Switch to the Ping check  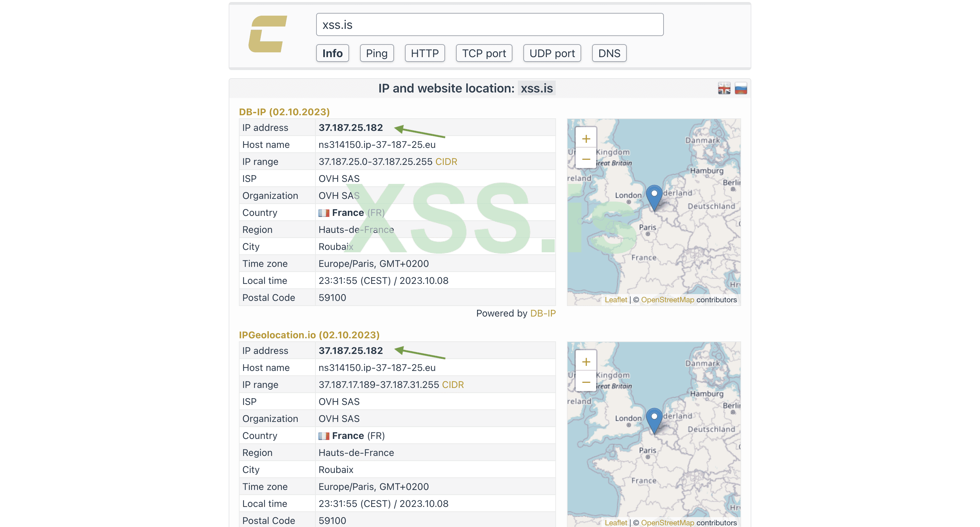pyautogui.click(x=376, y=53)
